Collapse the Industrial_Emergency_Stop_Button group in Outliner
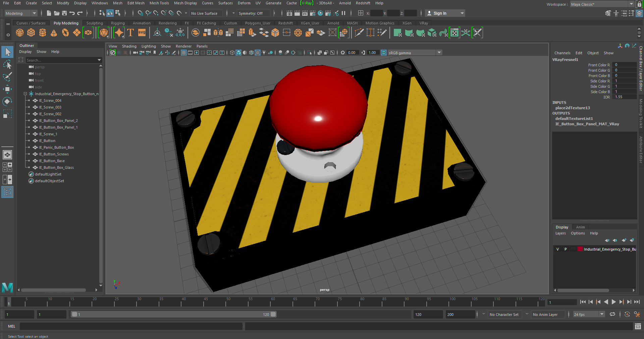 click(x=25, y=94)
